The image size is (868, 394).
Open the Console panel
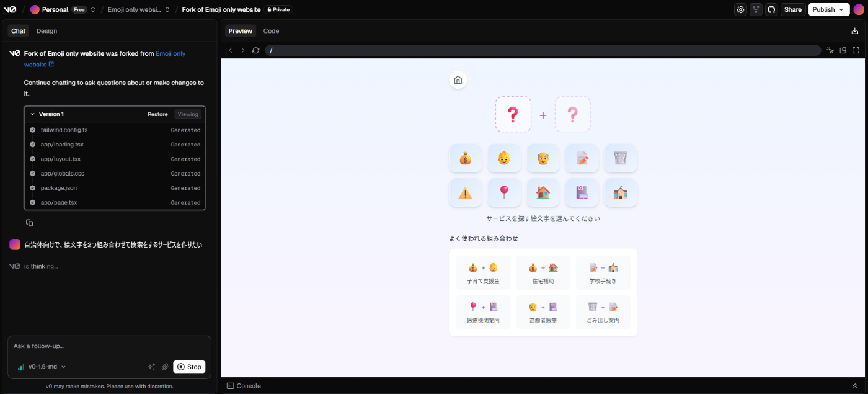click(x=244, y=386)
